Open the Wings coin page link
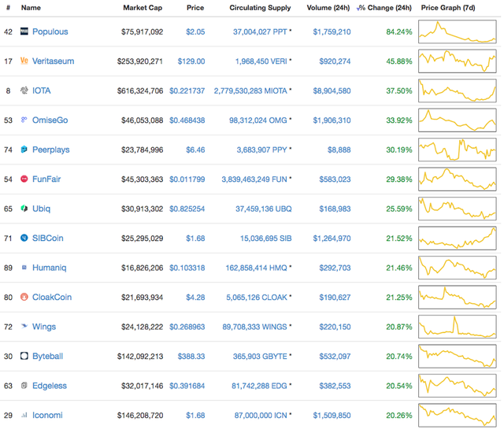This screenshot has width=504, height=429. pos(44,327)
